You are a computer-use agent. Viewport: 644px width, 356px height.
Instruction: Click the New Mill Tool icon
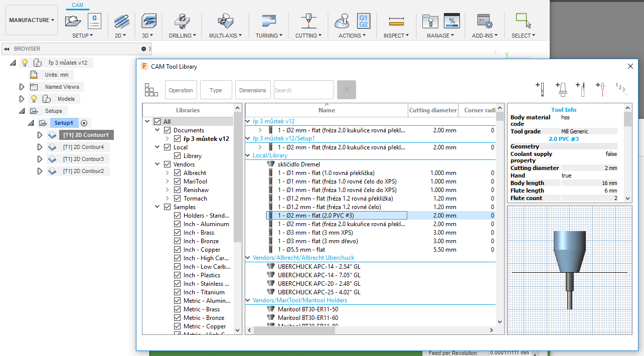pyautogui.click(x=540, y=89)
